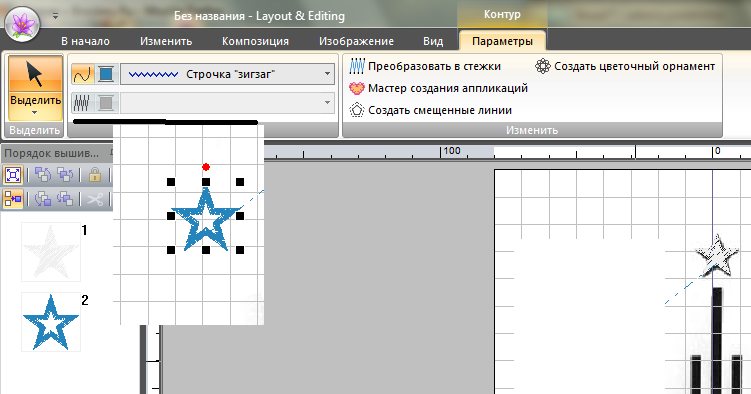The height and width of the screenshot is (394, 751).
Task: Toggle the line sew curve button
Action: click(x=82, y=74)
